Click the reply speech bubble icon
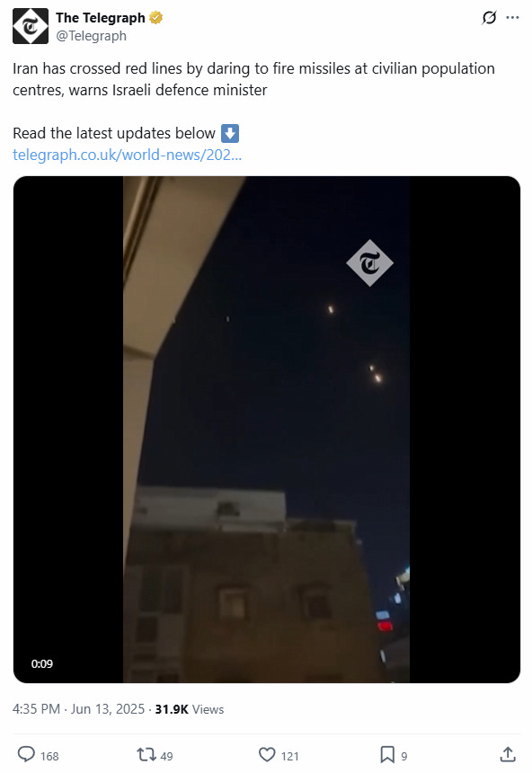The width and height of the screenshot is (532, 773). (26, 754)
